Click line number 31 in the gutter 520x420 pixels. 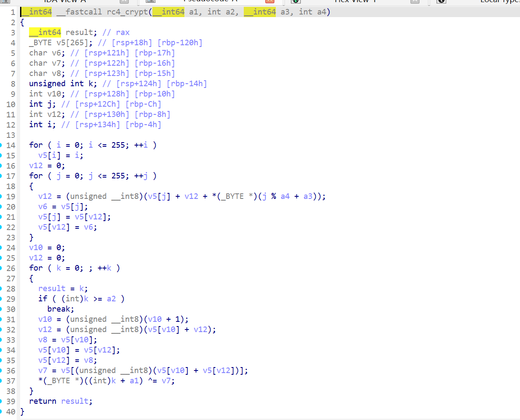coord(11,319)
